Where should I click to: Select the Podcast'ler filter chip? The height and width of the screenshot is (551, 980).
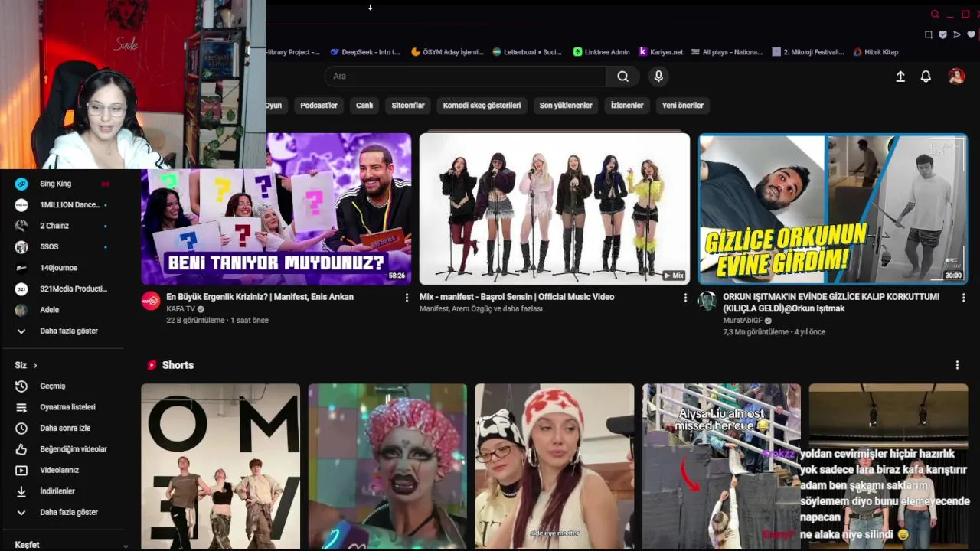pos(318,106)
